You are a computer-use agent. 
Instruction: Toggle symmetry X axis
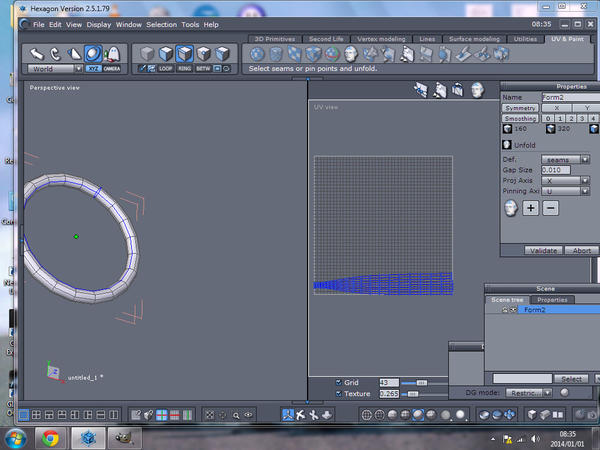(x=557, y=108)
